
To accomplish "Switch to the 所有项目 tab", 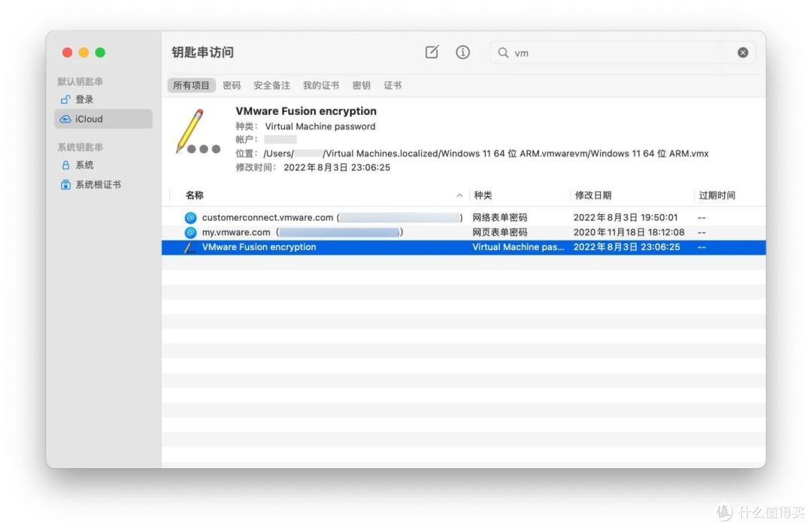I will point(191,86).
